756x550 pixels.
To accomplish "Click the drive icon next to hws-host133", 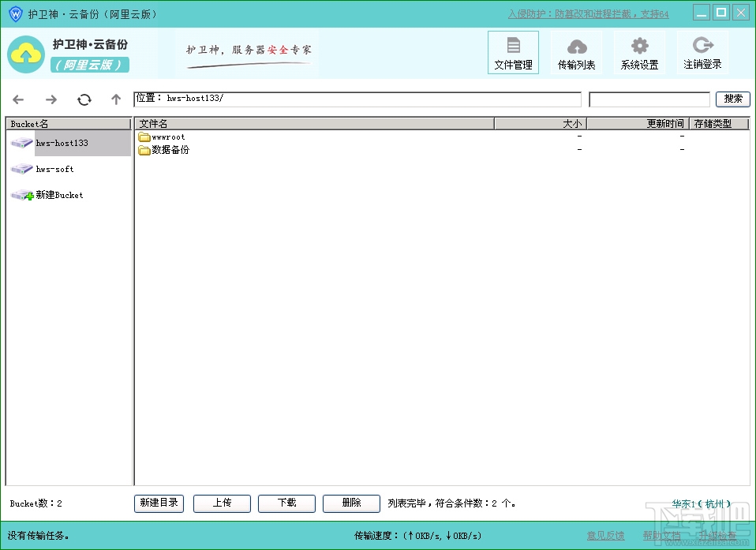I will (21, 143).
